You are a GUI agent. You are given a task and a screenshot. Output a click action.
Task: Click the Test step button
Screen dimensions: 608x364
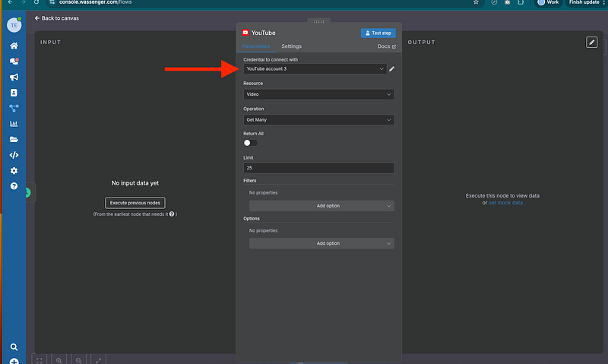click(x=378, y=33)
